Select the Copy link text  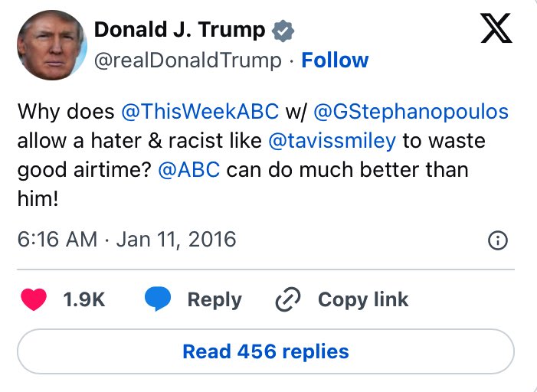click(363, 299)
